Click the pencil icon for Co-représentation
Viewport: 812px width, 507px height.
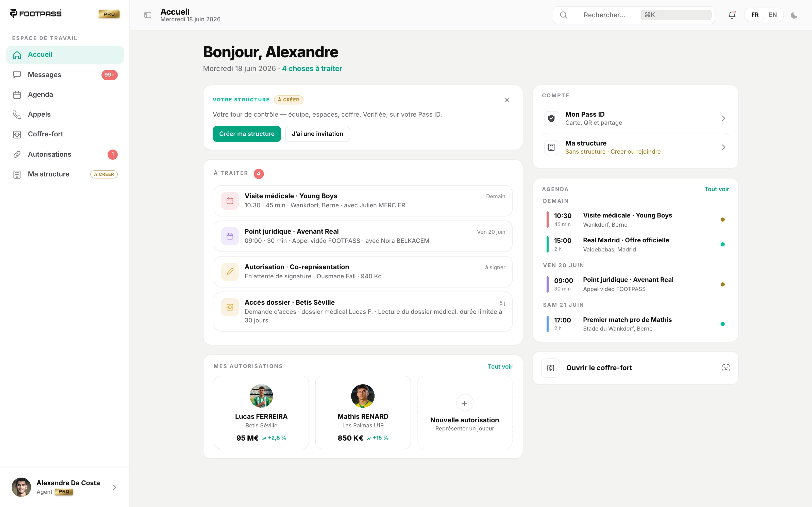(x=230, y=271)
